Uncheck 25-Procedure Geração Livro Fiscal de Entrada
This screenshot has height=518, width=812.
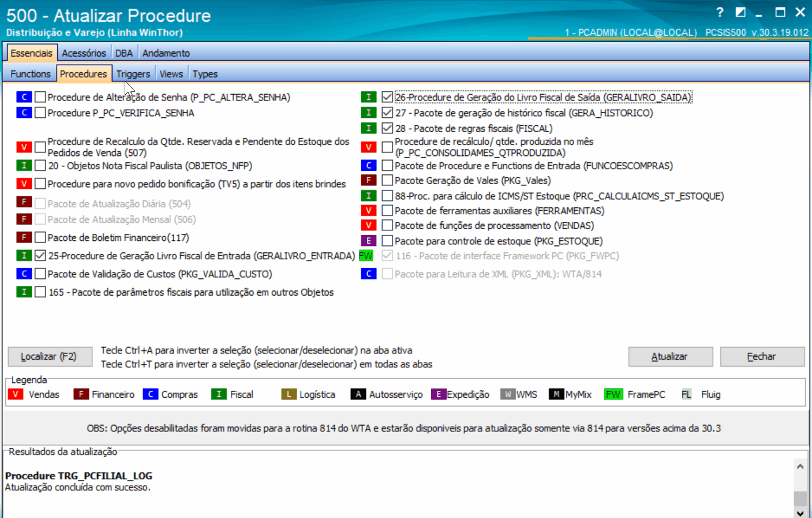40,255
